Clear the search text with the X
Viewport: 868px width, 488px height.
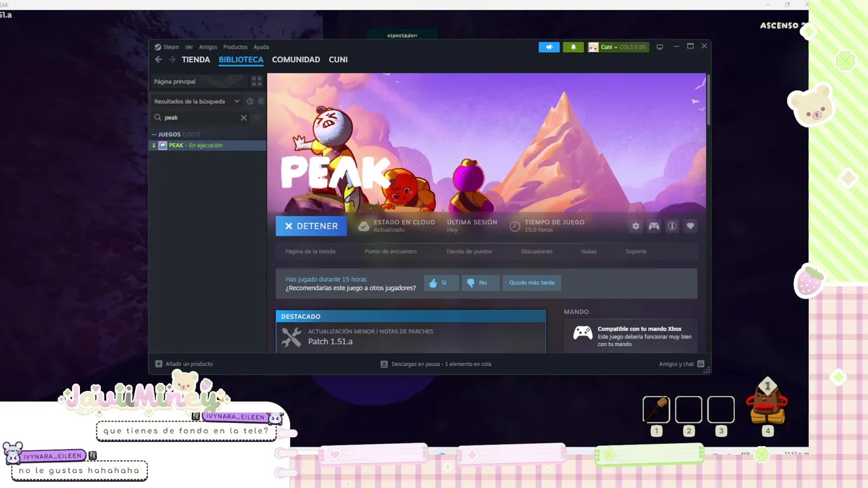pyautogui.click(x=244, y=118)
